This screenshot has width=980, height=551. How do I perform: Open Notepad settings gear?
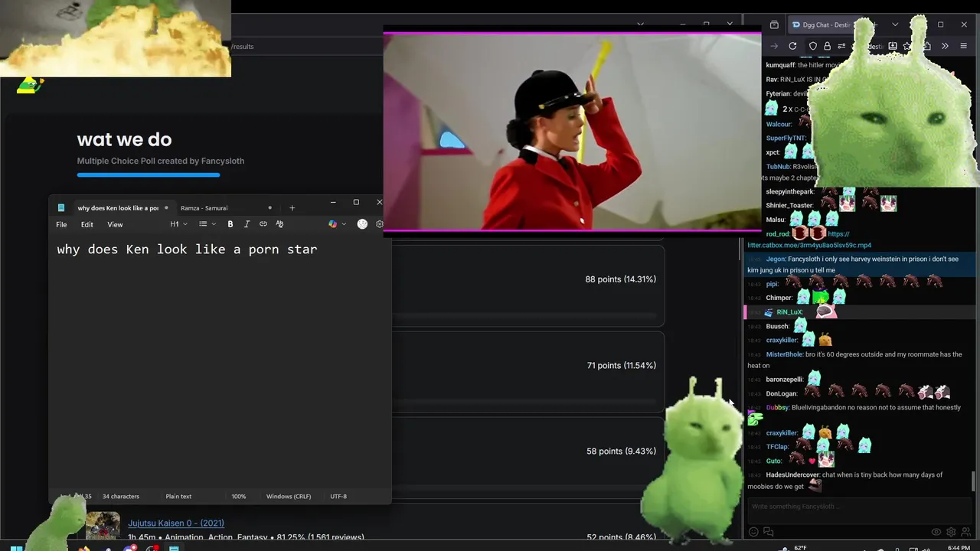(379, 224)
